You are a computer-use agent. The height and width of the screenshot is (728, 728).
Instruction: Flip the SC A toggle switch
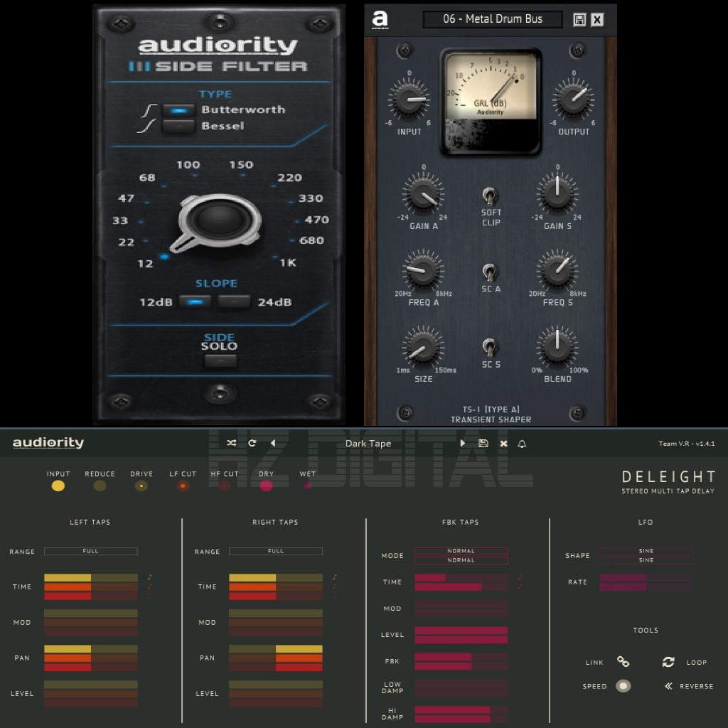[x=490, y=271]
